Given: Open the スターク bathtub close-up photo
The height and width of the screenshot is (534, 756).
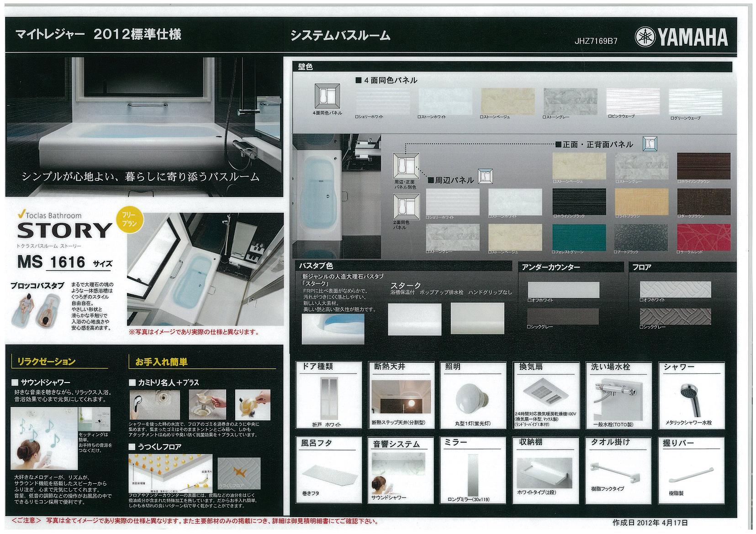Looking at the screenshot, I should [x=333, y=329].
